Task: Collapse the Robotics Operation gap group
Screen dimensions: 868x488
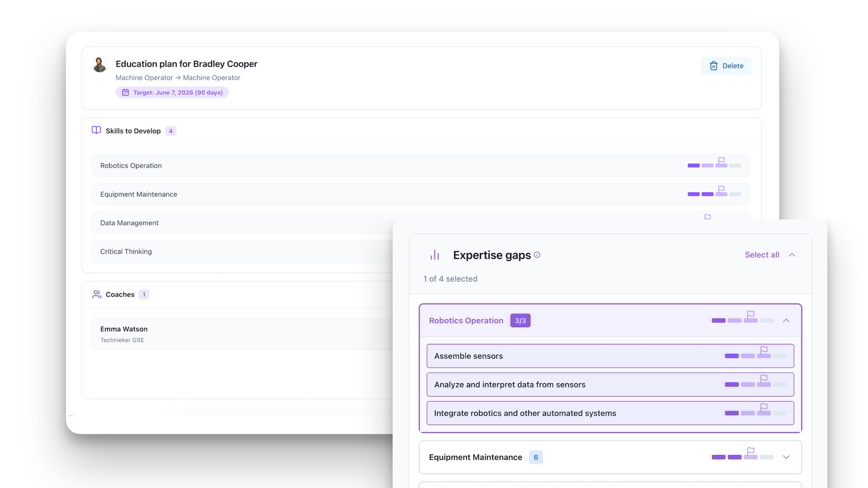Action: coord(786,321)
